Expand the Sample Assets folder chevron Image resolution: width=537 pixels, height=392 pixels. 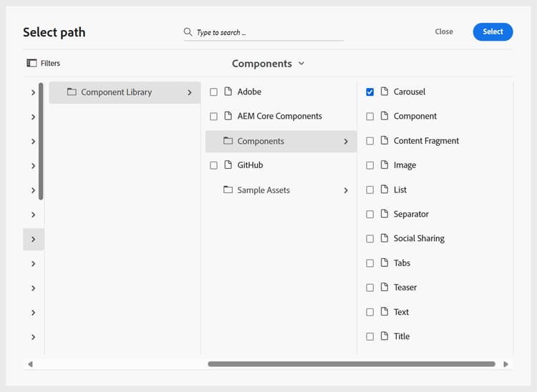click(x=346, y=190)
